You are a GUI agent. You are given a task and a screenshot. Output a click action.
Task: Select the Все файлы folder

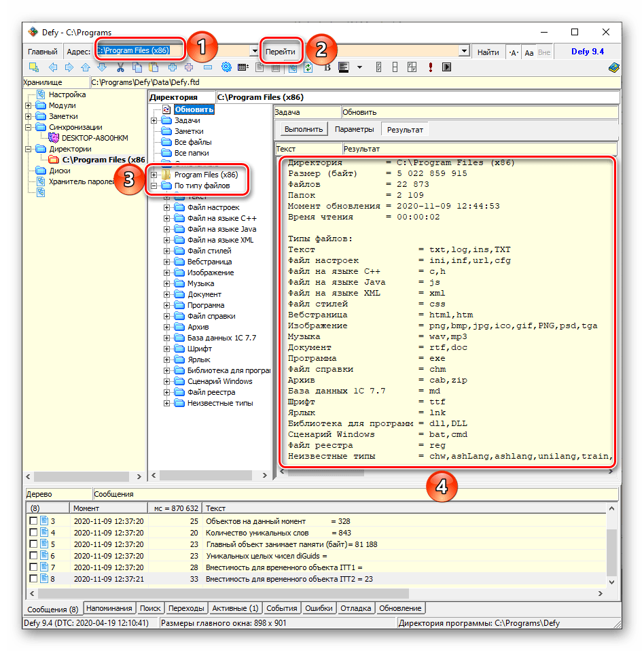coord(193,142)
